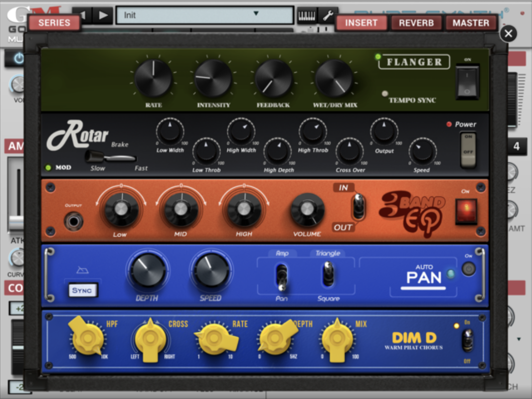This screenshot has height=399, width=532.
Task: Click the triangle wave icon above the Sync button
Action: point(83,269)
